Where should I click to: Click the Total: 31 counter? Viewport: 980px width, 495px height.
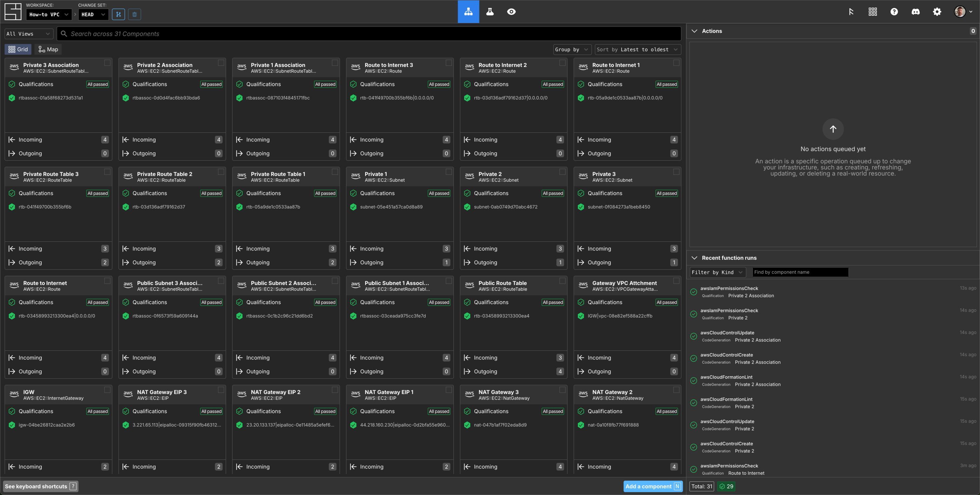pos(701,486)
